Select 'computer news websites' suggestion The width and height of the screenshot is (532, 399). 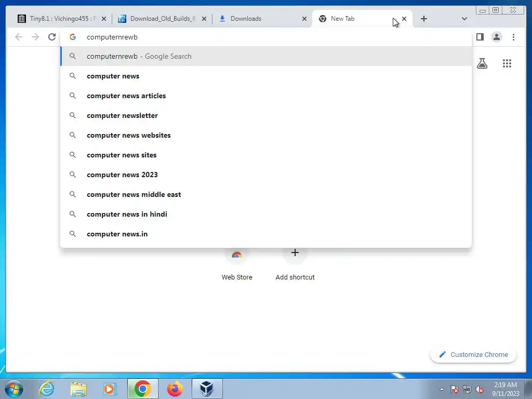pyautogui.click(x=266, y=135)
